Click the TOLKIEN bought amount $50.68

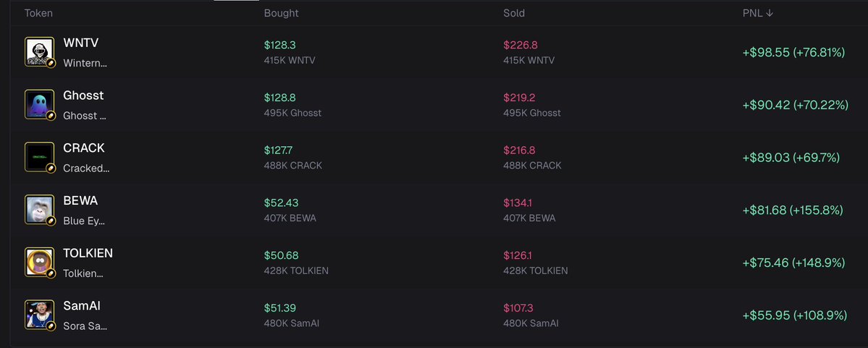pos(281,255)
